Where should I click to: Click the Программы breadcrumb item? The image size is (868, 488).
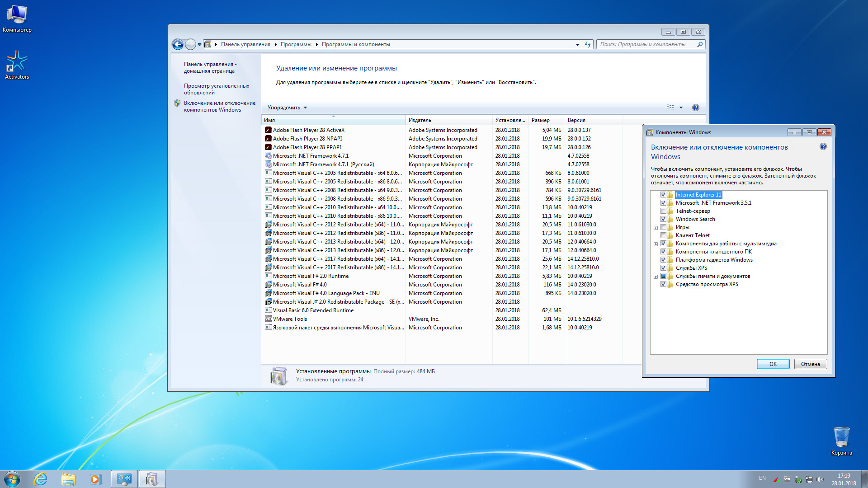tap(296, 44)
